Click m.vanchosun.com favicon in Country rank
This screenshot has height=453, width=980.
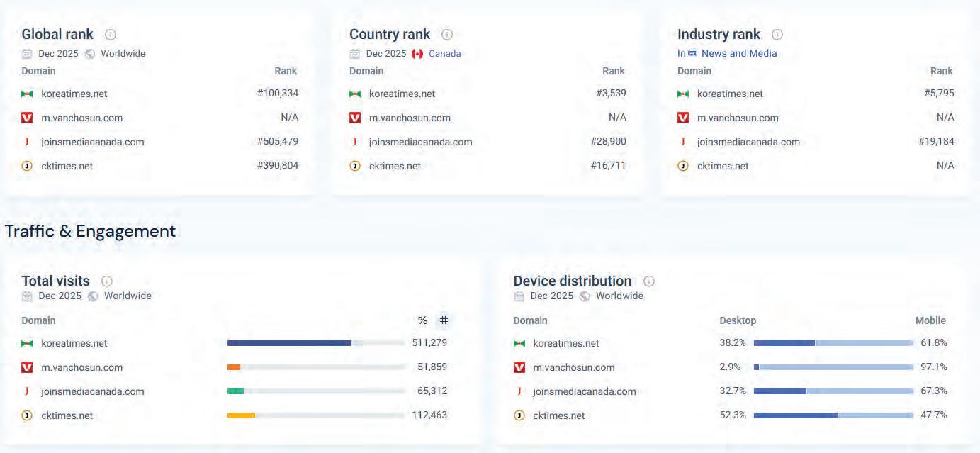[x=355, y=118]
